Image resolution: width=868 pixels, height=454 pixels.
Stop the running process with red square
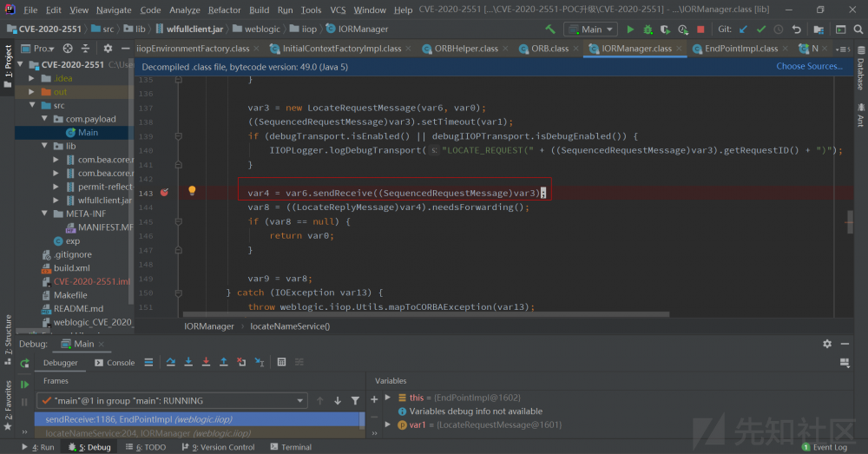[x=700, y=30]
